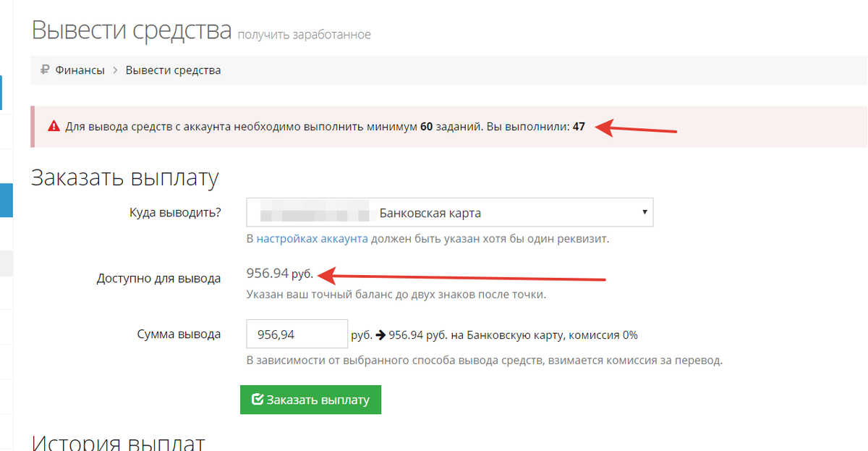Click the Вывести средства breadcrumb item
This screenshot has height=451, width=868.
point(174,70)
